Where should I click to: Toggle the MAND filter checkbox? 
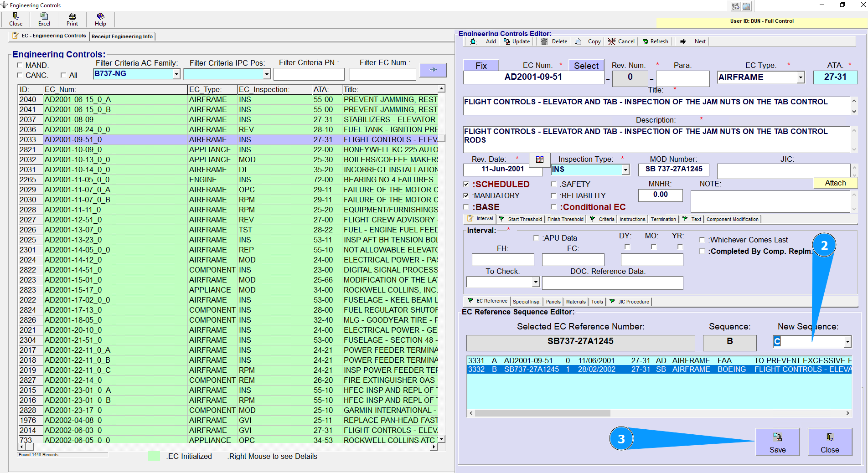click(x=20, y=65)
